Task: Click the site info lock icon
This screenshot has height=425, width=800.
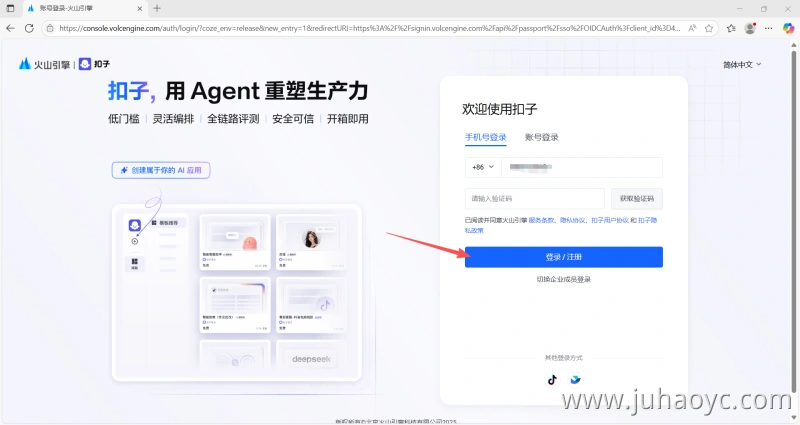Action: 50,29
